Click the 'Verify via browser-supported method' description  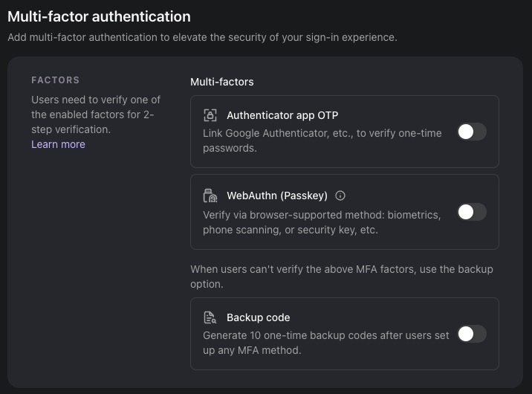pos(322,222)
